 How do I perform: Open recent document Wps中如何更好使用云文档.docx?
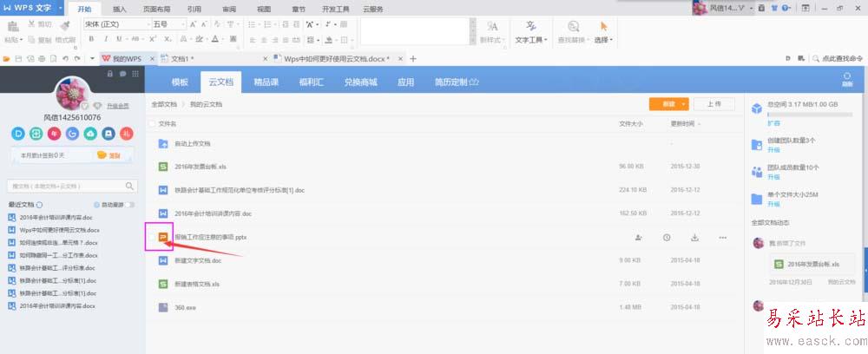pyautogui.click(x=59, y=230)
